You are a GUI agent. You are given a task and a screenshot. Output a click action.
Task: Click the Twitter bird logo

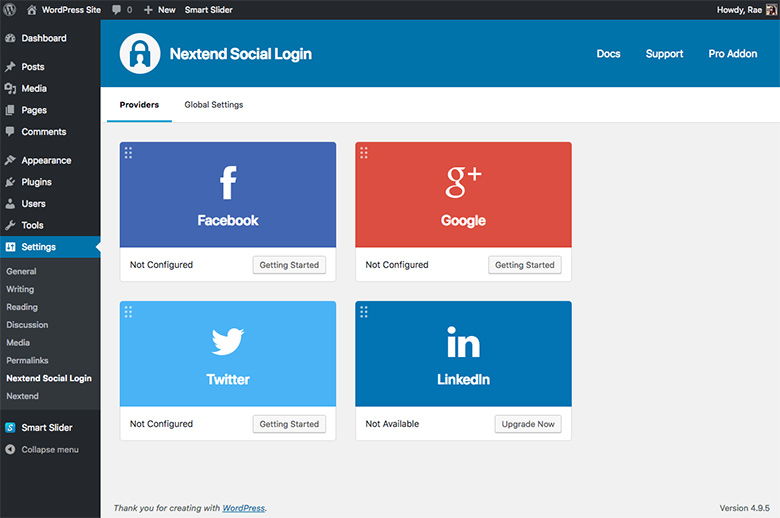[x=228, y=342]
